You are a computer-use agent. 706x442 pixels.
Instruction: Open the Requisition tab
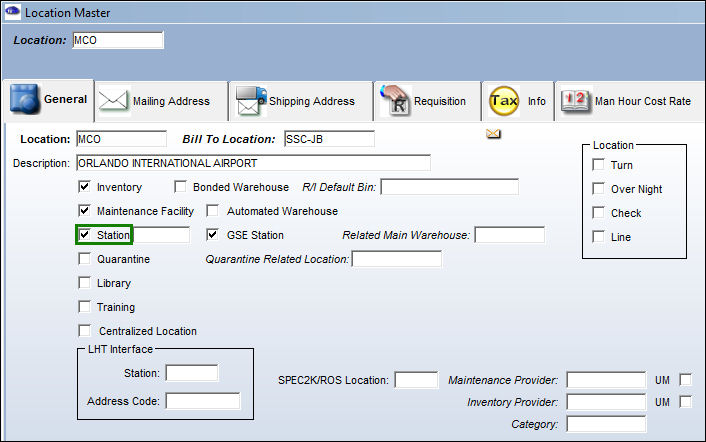(427, 101)
